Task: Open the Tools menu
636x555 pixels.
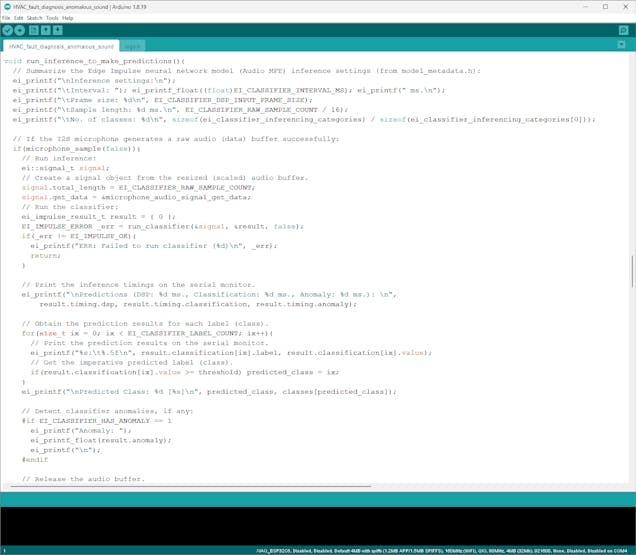Action: click(52, 18)
